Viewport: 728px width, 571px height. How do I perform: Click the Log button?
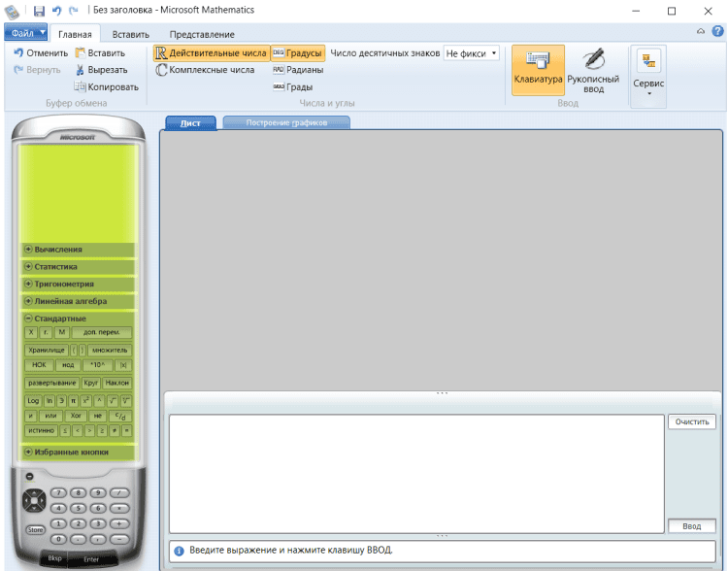click(33, 400)
